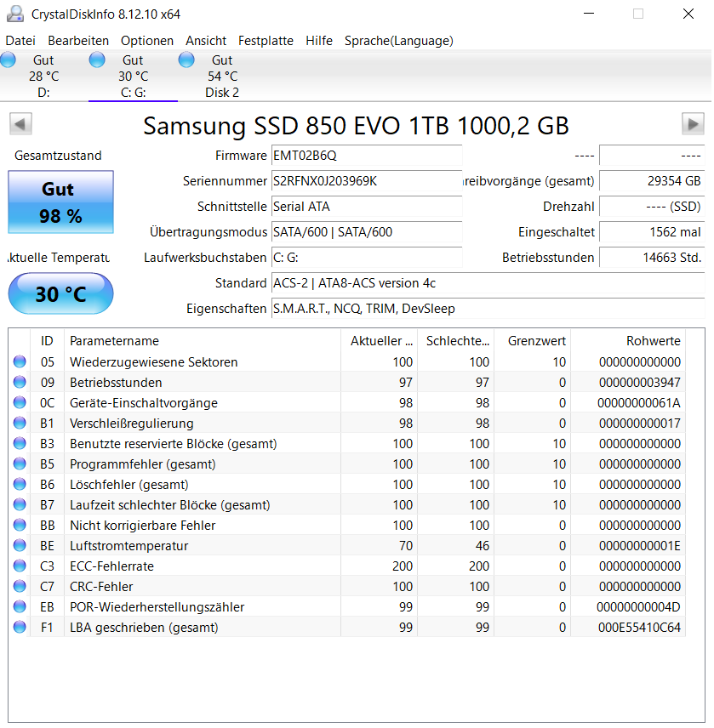This screenshot has width=714, height=728.
Task: Select the Luftstromtemperatur parameter name
Action: pyautogui.click(x=129, y=545)
